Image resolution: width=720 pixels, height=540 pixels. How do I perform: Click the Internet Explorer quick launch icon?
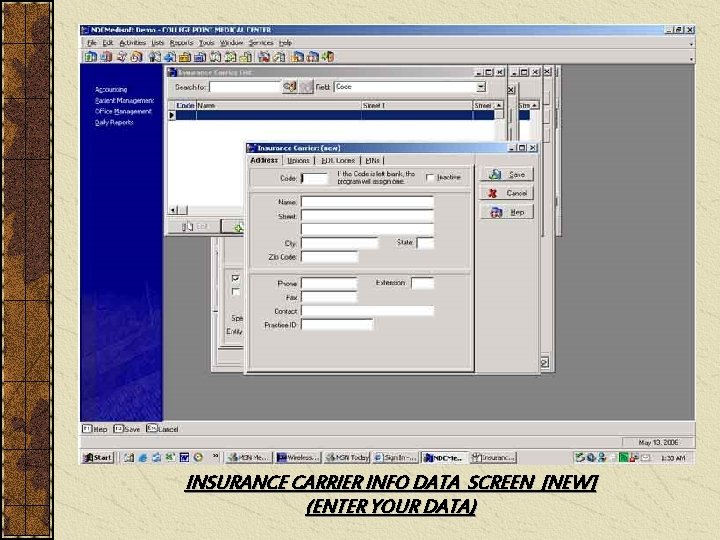[x=143, y=457]
